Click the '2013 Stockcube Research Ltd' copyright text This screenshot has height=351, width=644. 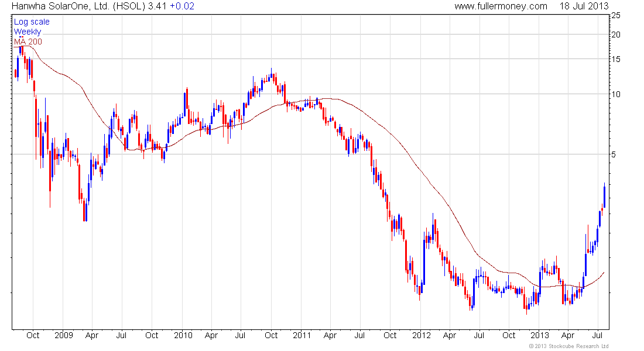tap(568, 346)
